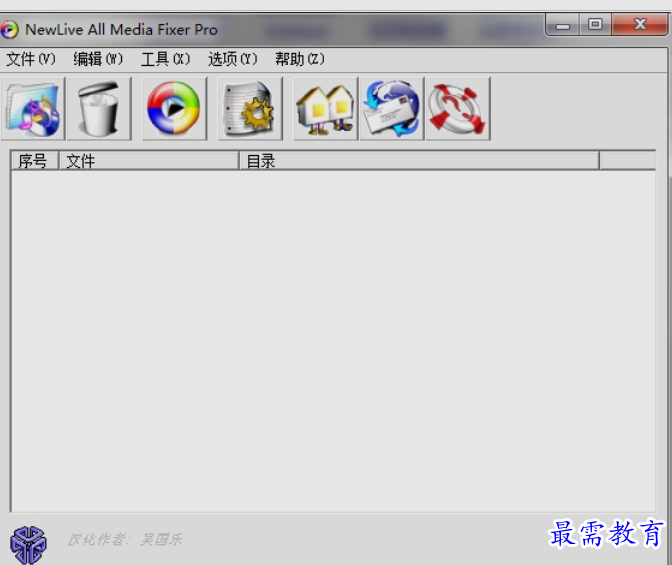The image size is (672, 565).
Task: Click the walking houses homepage icon
Action: (x=325, y=109)
